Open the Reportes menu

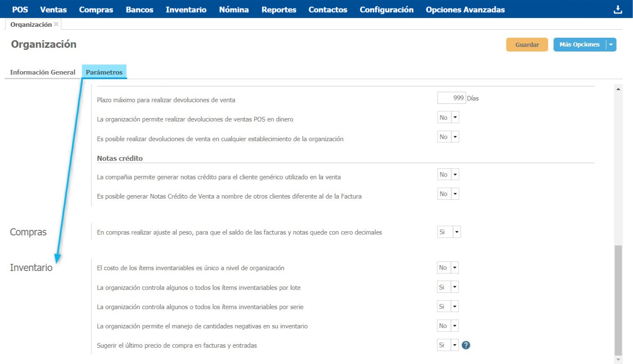coord(278,10)
